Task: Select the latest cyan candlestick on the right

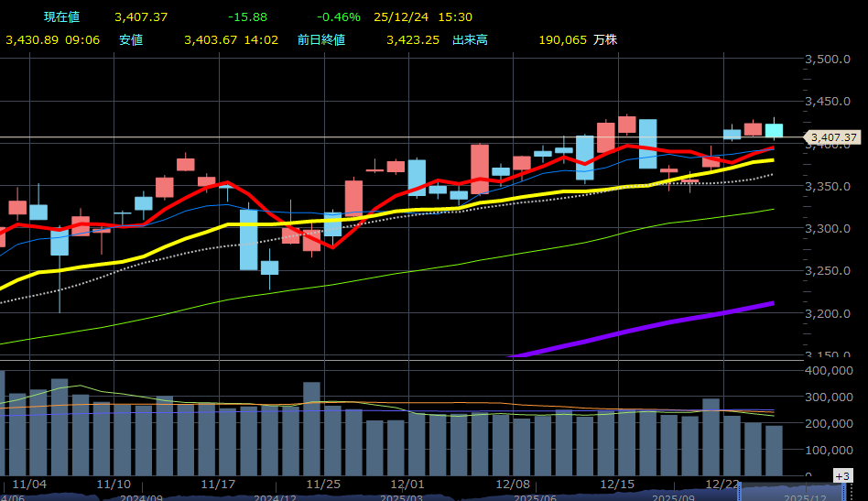Action: [774, 131]
